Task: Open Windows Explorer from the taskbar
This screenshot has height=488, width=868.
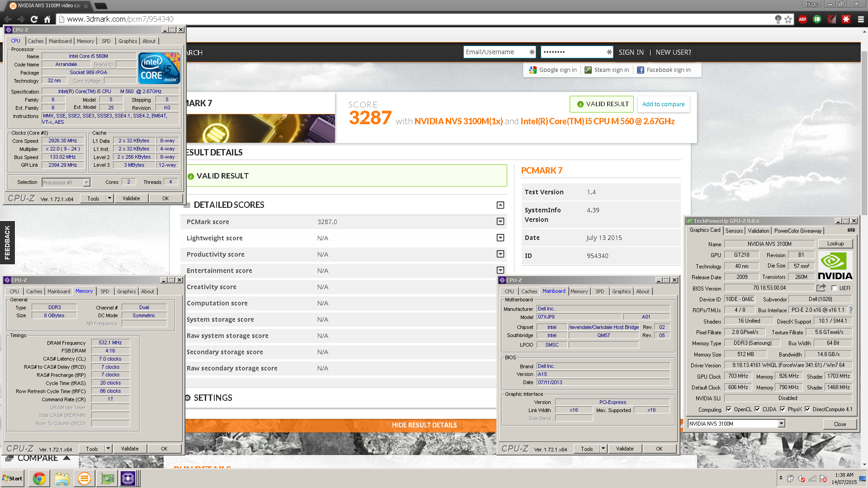Action: pyautogui.click(x=62, y=479)
